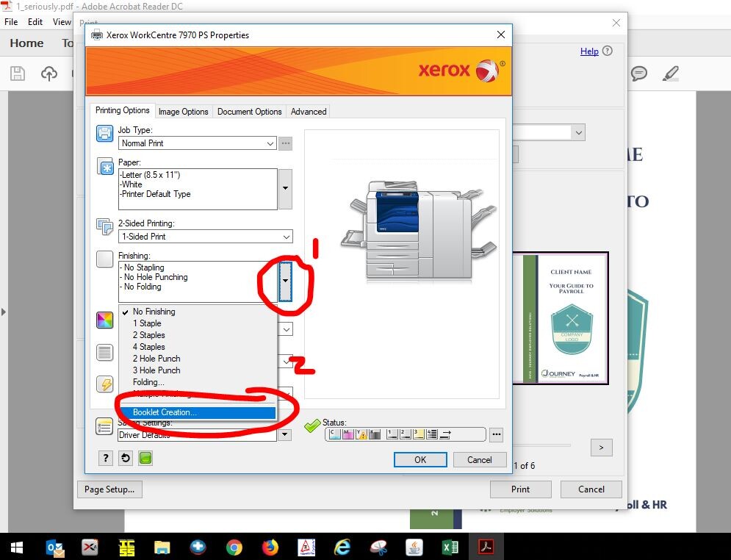Click the Tray 3 status icon
Screen dimensions: 731x560
418,434
